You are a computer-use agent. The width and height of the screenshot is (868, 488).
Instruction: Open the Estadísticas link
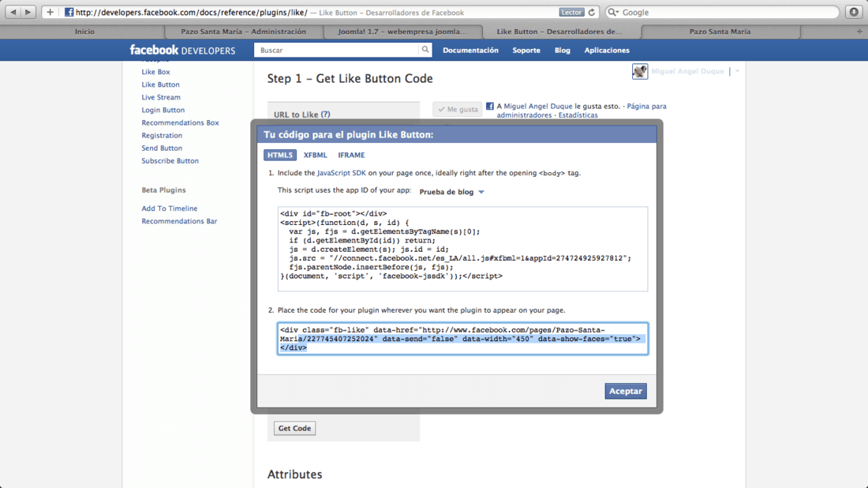click(578, 115)
